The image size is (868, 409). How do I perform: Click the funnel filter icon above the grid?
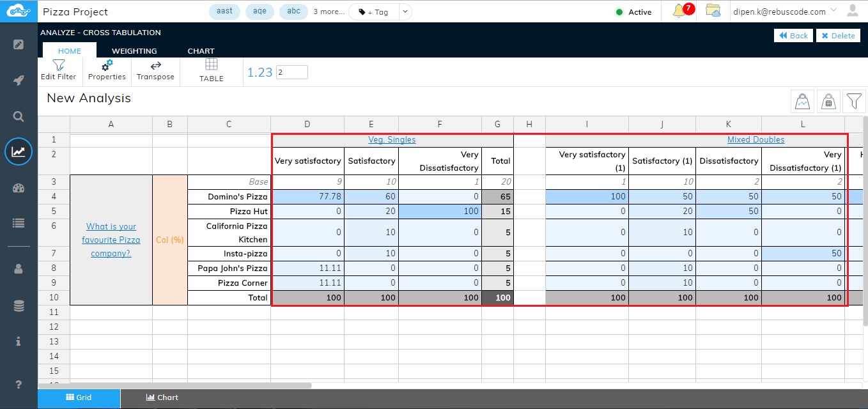tap(854, 100)
